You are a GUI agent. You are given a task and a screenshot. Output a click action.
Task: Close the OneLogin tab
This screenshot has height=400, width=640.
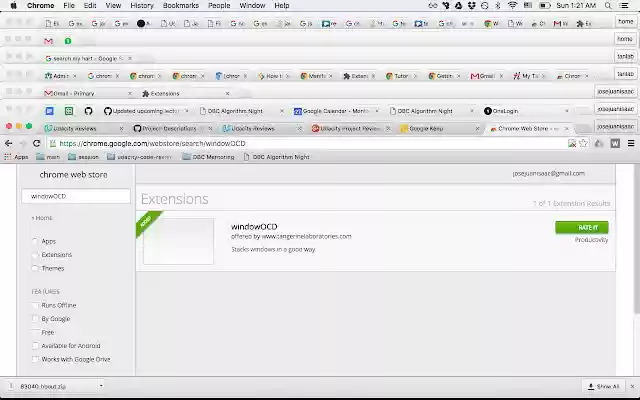tap(567, 111)
